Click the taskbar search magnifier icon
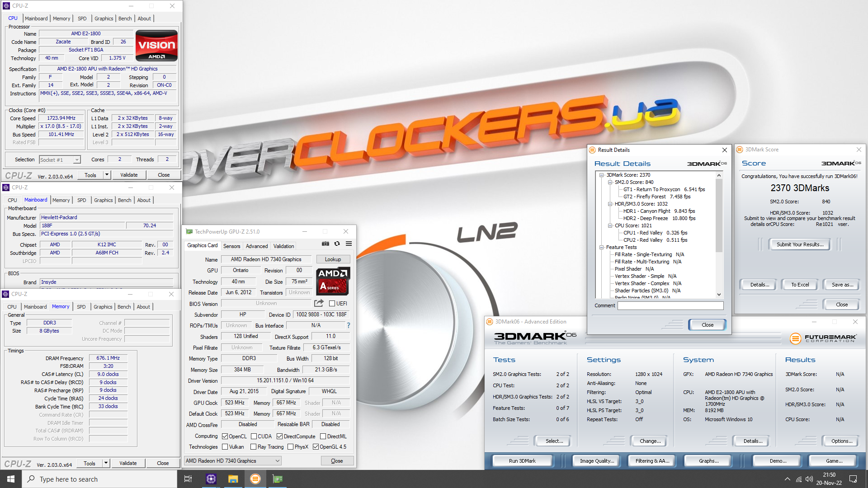 click(31, 479)
